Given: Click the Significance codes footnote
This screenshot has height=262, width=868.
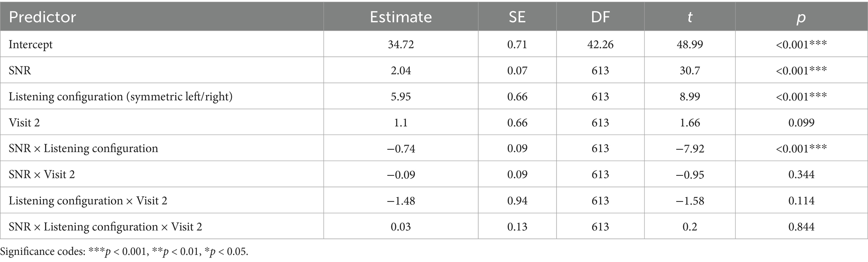Looking at the screenshot, I should (124, 252).
